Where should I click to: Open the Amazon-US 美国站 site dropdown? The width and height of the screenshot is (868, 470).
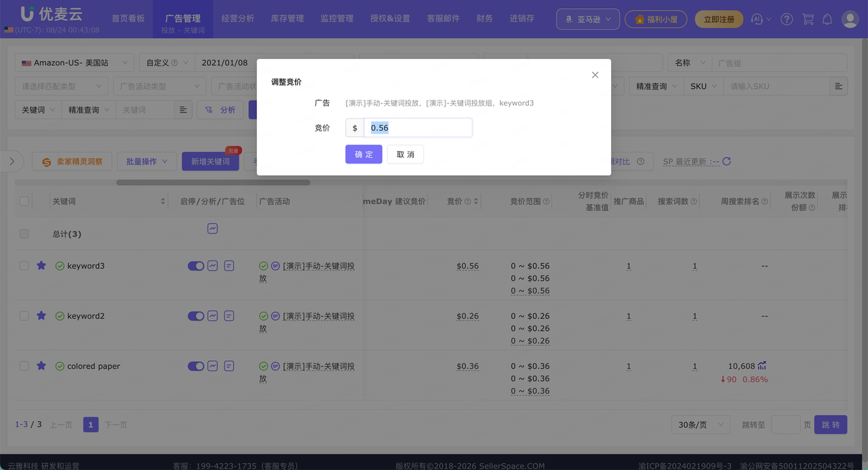(x=74, y=62)
